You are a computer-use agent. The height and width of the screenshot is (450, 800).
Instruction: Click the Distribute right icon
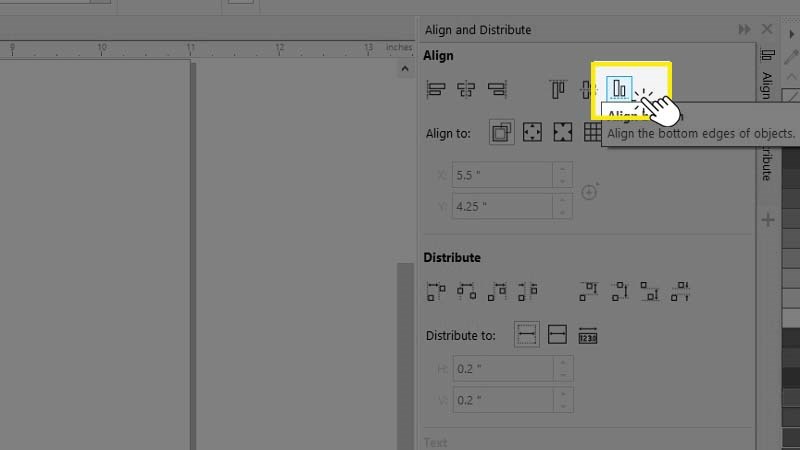pyautogui.click(x=497, y=291)
